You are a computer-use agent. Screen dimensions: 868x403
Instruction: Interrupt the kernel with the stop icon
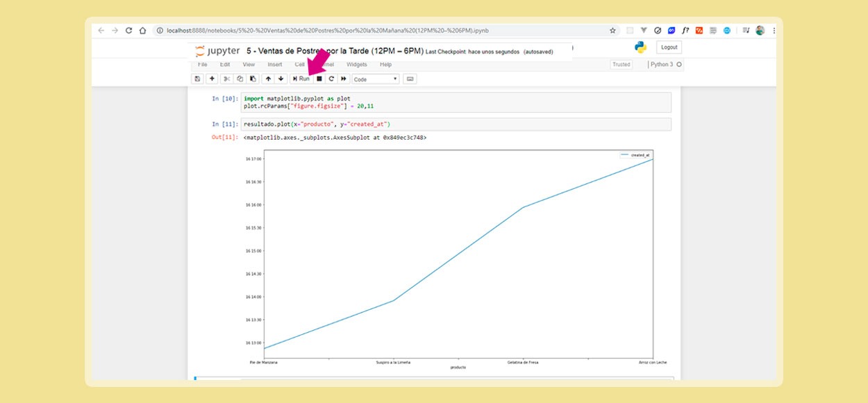pos(319,79)
